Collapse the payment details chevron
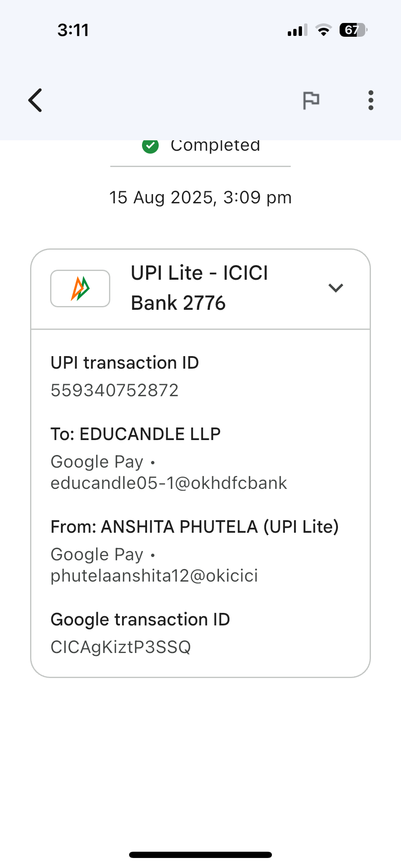Viewport: 401px width, 868px height. coord(335,288)
